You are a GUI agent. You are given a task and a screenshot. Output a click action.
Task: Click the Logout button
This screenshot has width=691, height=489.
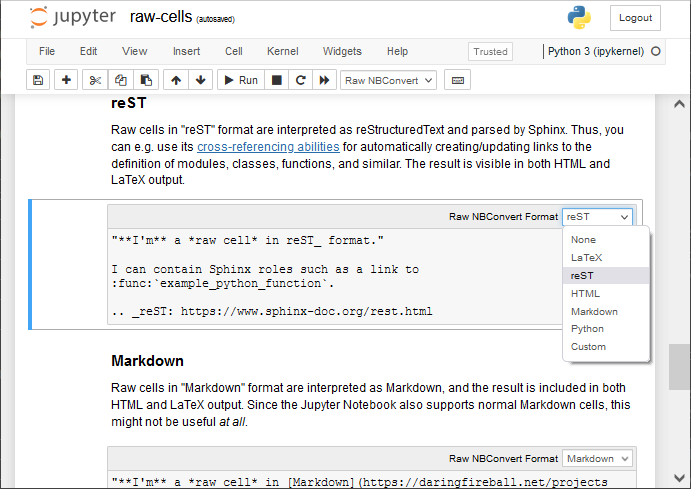(x=635, y=18)
